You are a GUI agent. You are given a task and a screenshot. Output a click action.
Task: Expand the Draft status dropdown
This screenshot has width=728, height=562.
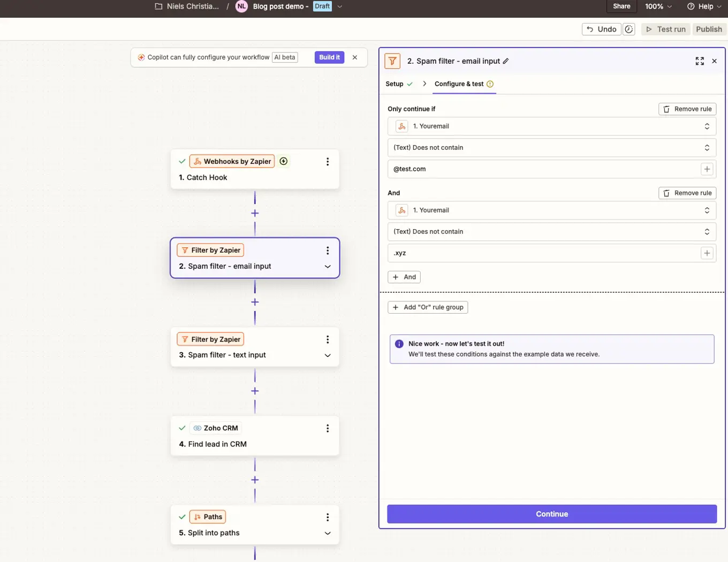click(x=340, y=6)
